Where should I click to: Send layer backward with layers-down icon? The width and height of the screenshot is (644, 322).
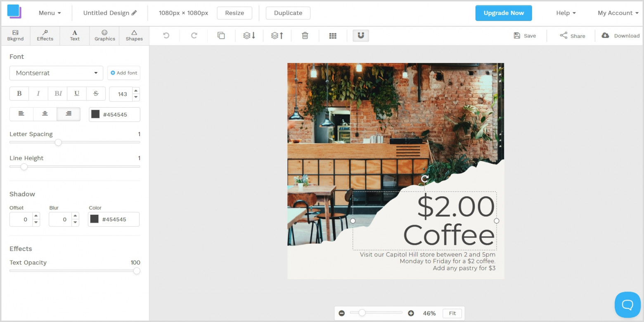pos(249,36)
